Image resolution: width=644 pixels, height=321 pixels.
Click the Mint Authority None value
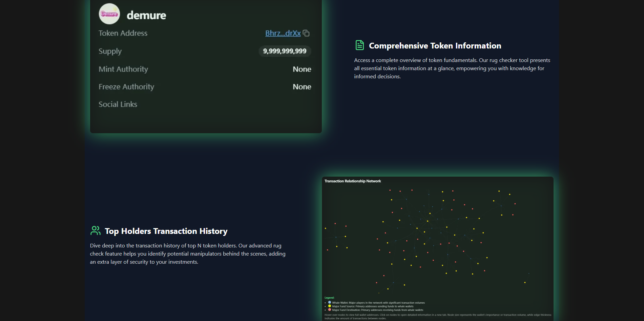pyautogui.click(x=302, y=69)
